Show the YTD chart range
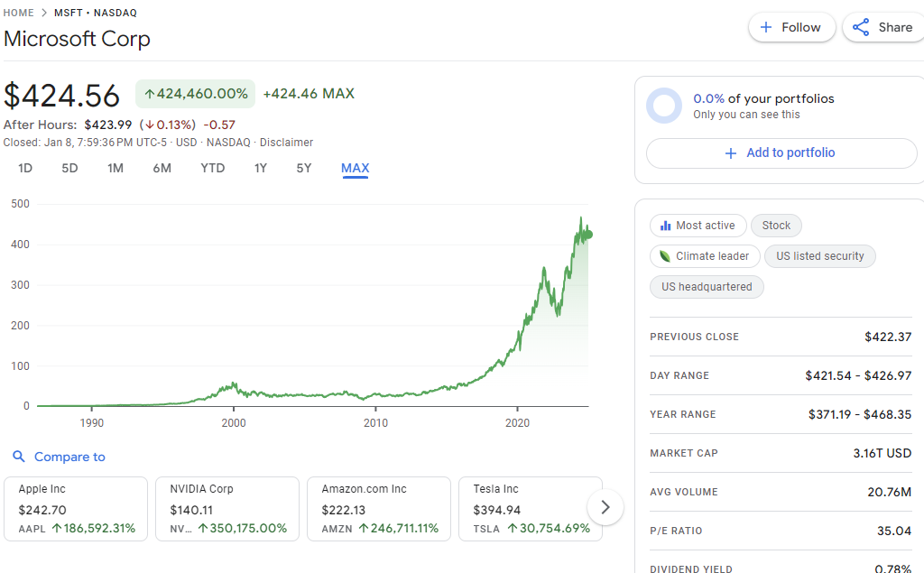The width and height of the screenshot is (924, 573). click(x=213, y=168)
